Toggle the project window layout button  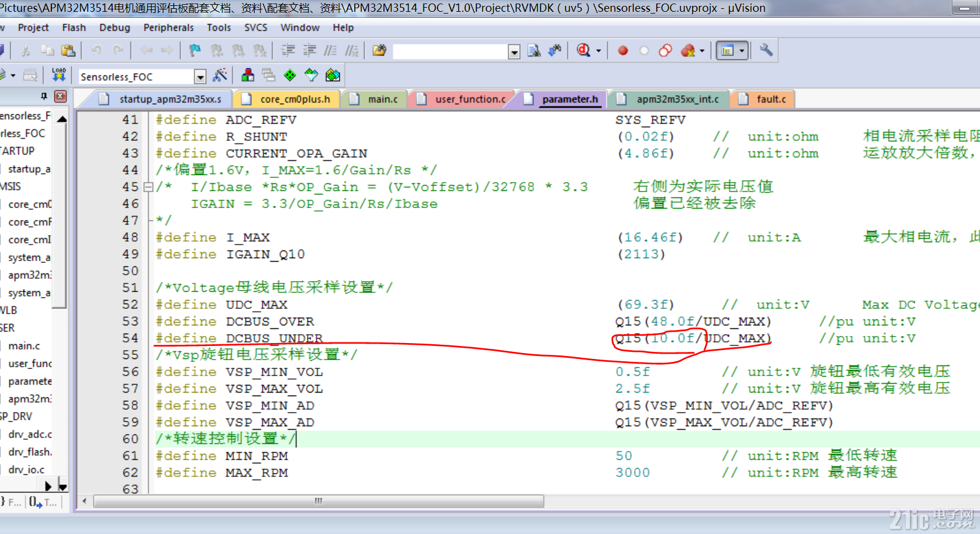coord(728,51)
